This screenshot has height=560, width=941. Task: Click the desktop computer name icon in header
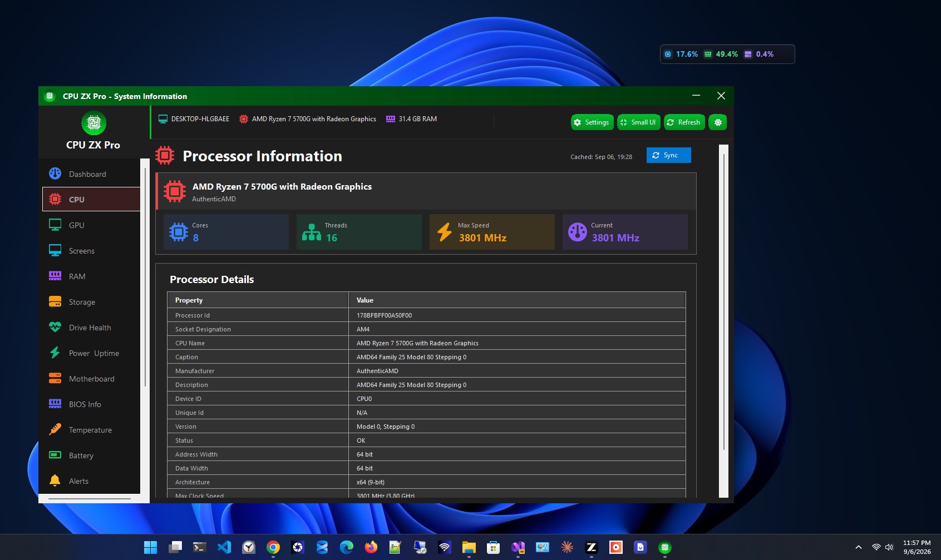[163, 119]
